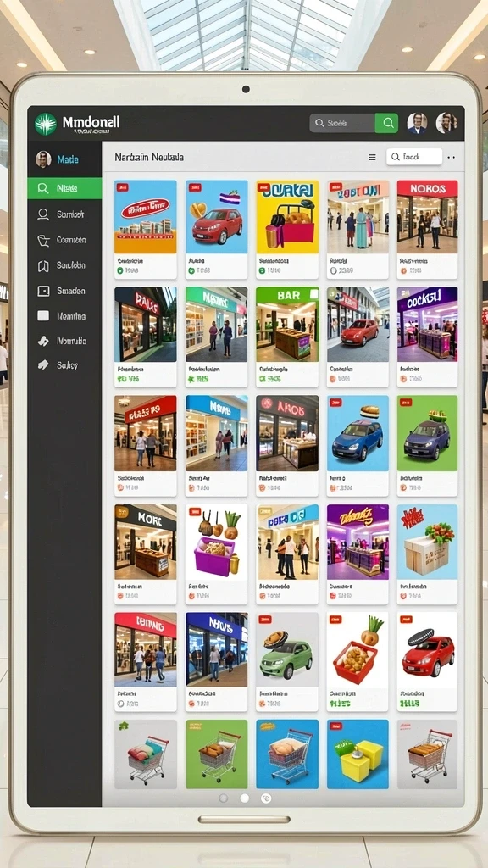This screenshot has height=868, width=488.
Task: Open the gift box with flowers card
Action: click(427, 554)
